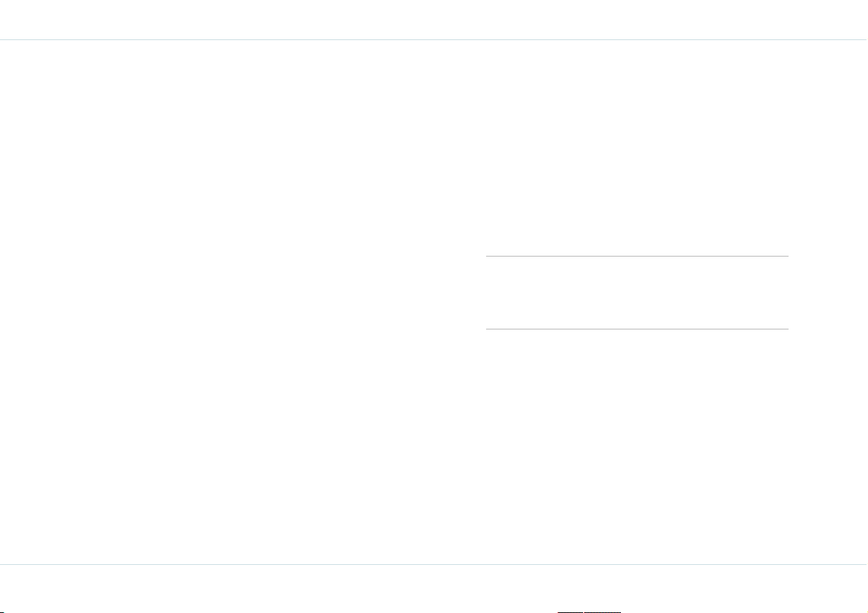
Task: Click the short dark bar at the bottom edge
Action: coord(570,612)
